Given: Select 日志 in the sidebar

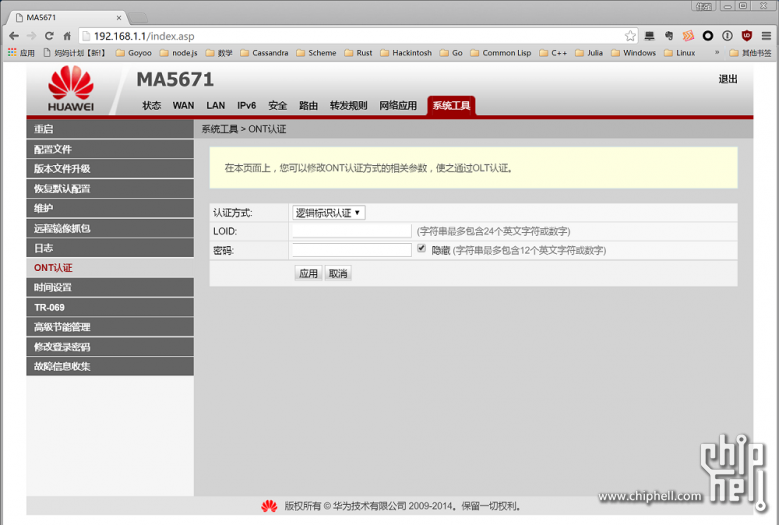Looking at the screenshot, I should [110, 248].
